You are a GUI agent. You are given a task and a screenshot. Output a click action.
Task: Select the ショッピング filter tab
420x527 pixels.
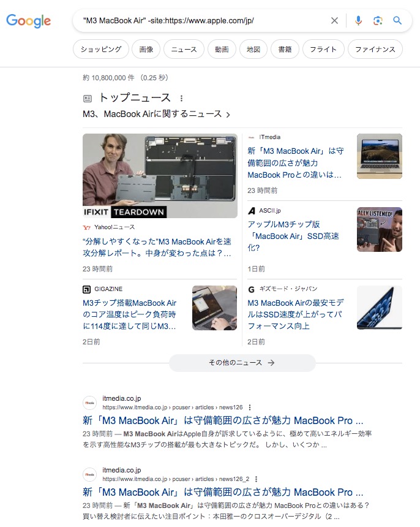pyautogui.click(x=101, y=49)
